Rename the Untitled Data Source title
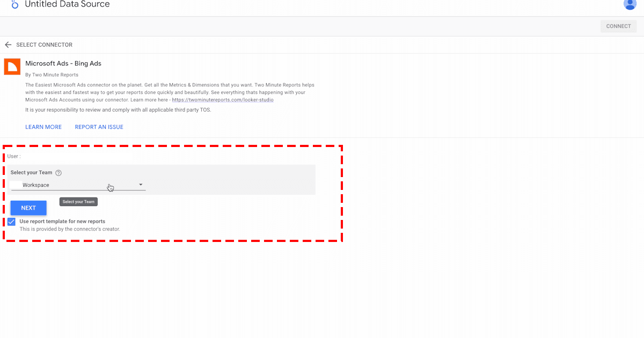 tap(67, 4)
